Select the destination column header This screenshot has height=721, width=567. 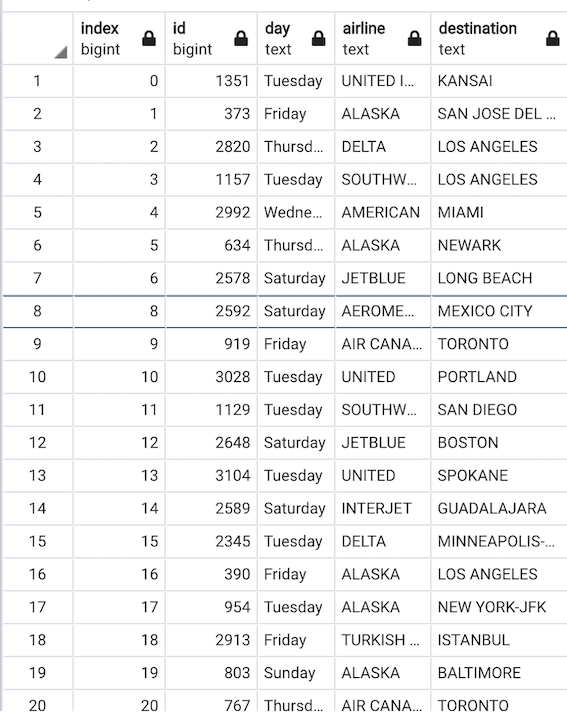coord(499,39)
